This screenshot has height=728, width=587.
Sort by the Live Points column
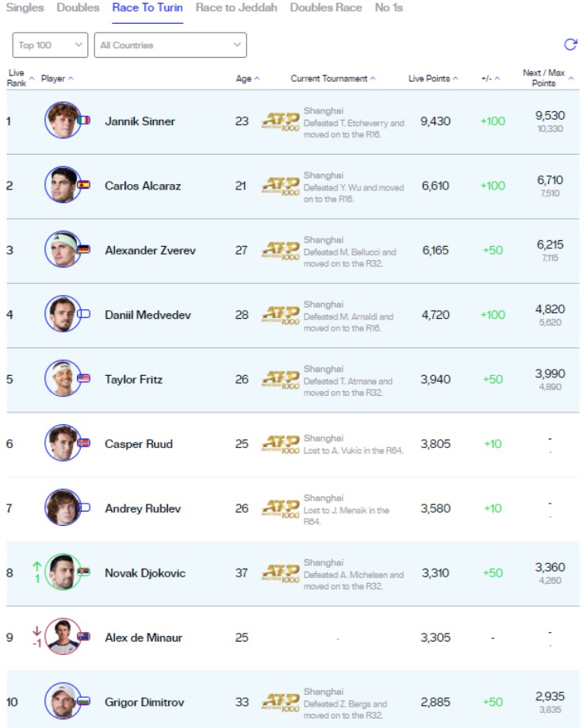tap(433, 79)
